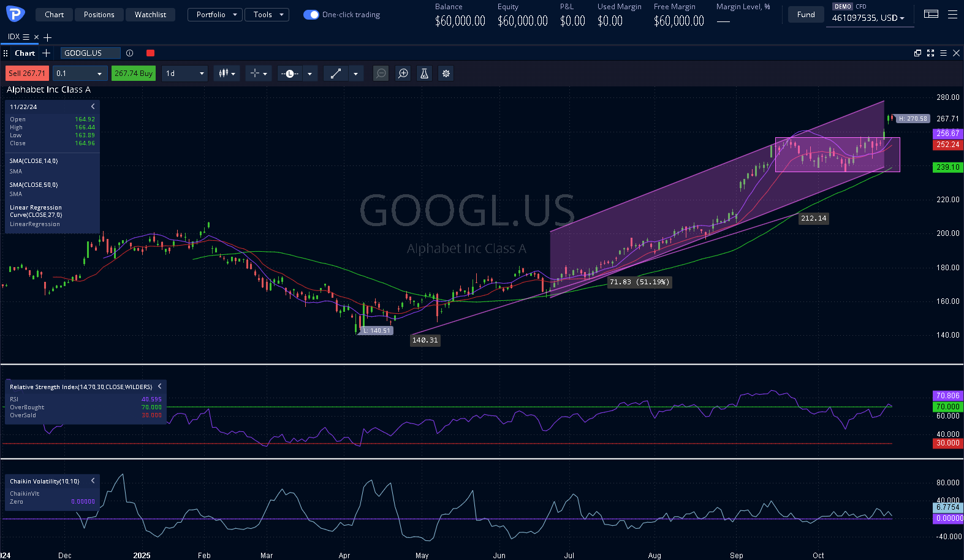The image size is (964, 560).
Task: Toggle One-click trading switch
Action: coord(311,15)
